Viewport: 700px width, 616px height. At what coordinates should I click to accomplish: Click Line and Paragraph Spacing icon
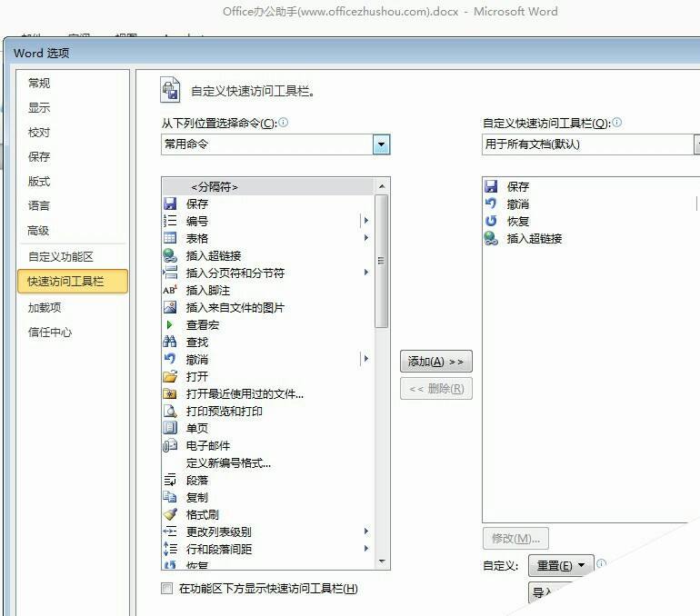(170, 549)
